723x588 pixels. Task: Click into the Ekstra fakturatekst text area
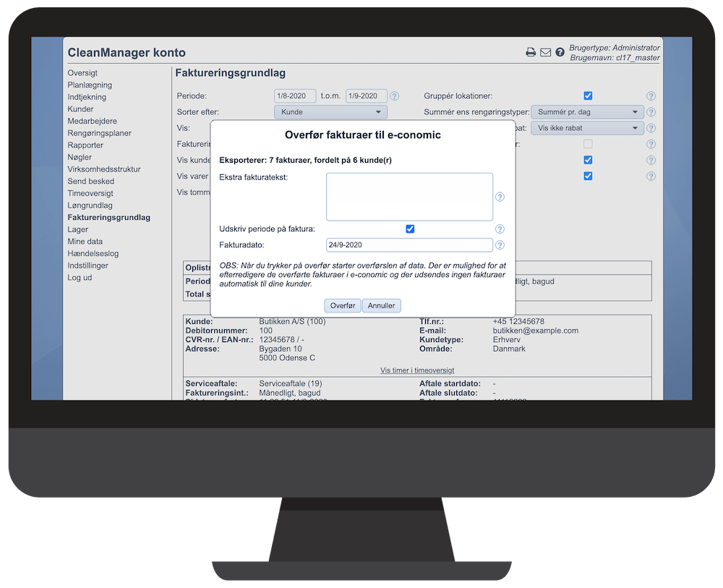coord(409,197)
